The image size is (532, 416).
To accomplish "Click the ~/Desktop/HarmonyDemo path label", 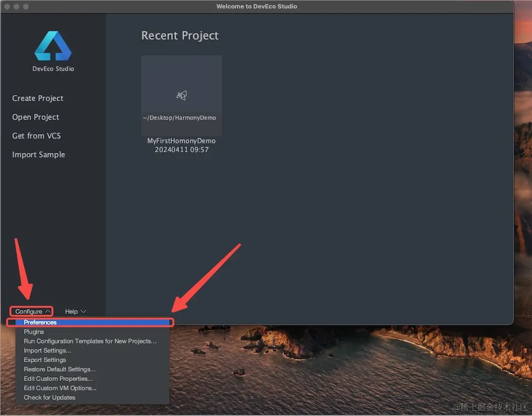I will coord(180,118).
